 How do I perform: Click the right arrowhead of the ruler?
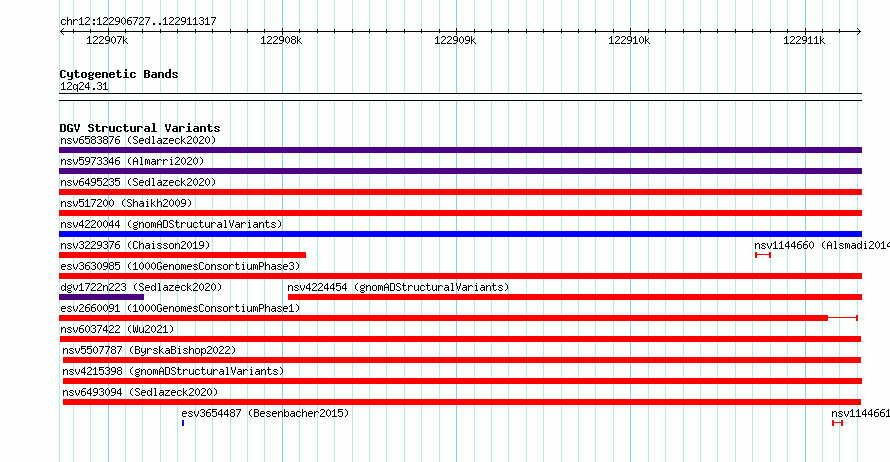click(859, 32)
